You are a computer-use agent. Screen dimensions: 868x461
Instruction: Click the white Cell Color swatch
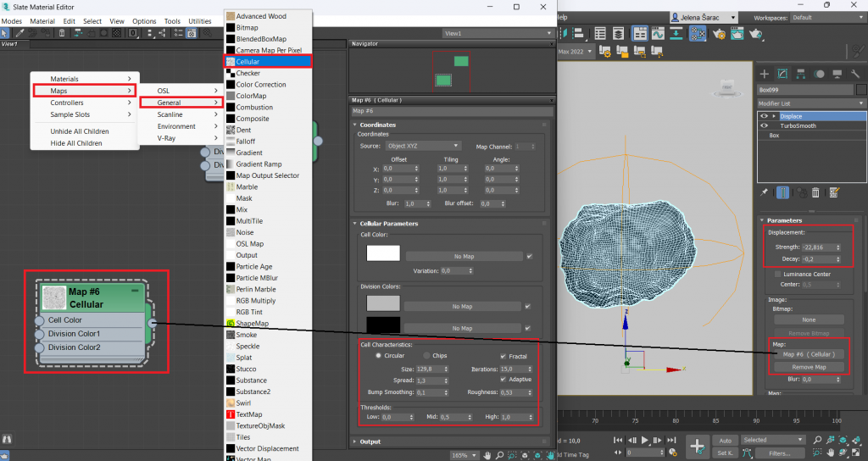pos(382,253)
